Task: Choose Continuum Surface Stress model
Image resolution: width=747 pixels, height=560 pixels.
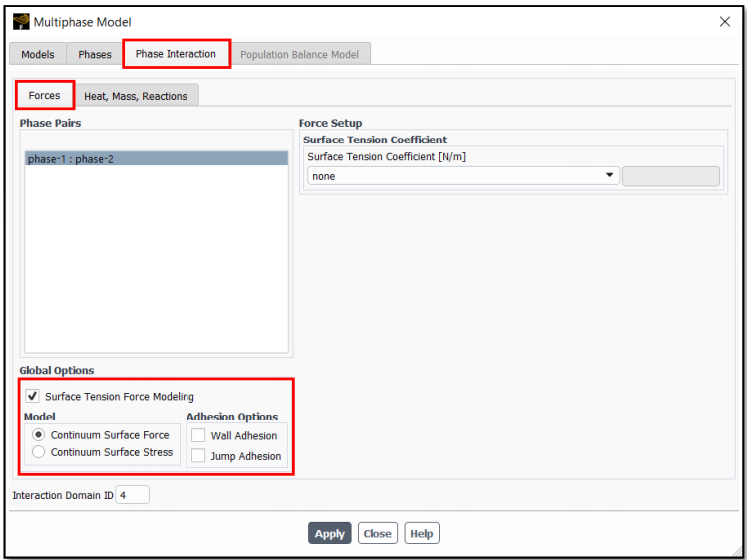Action: [39, 452]
